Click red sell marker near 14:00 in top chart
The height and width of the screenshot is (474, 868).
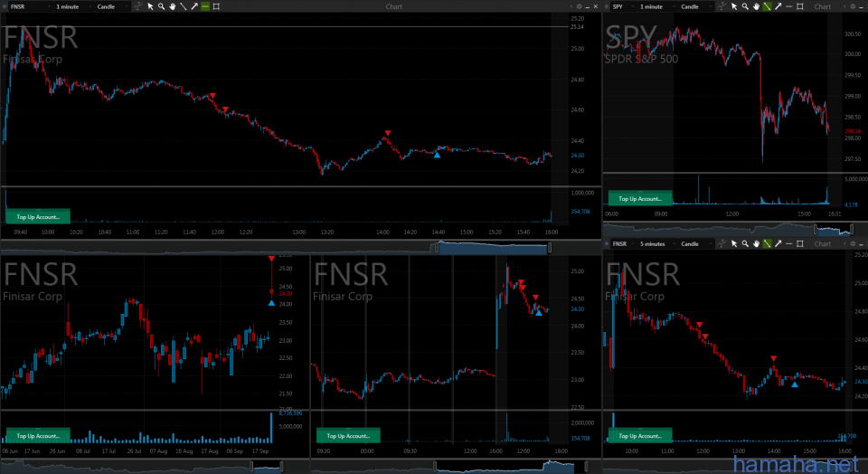(388, 133)
